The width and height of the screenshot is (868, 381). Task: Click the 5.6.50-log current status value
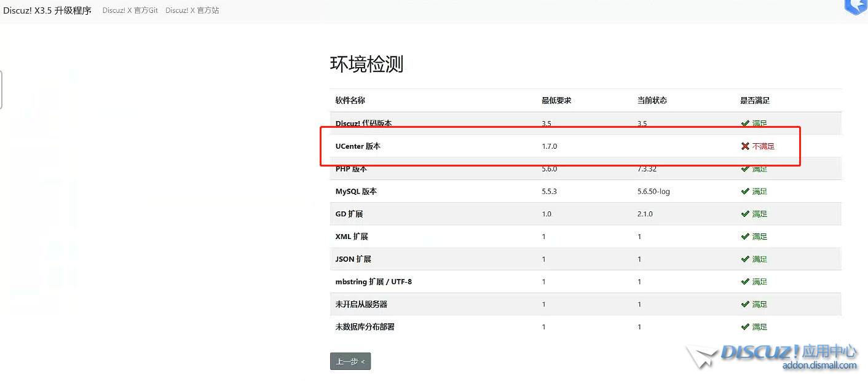pyautogui.click(x=654, y=191)
